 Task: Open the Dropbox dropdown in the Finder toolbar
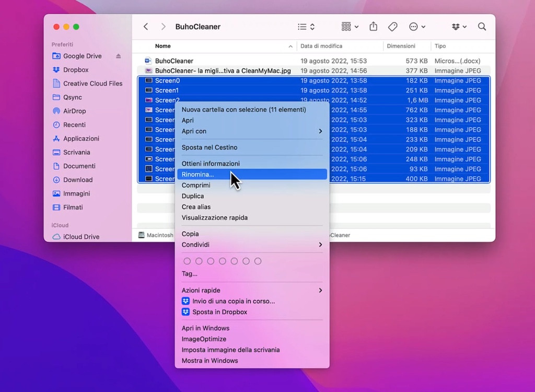click(x=459, y=27)
